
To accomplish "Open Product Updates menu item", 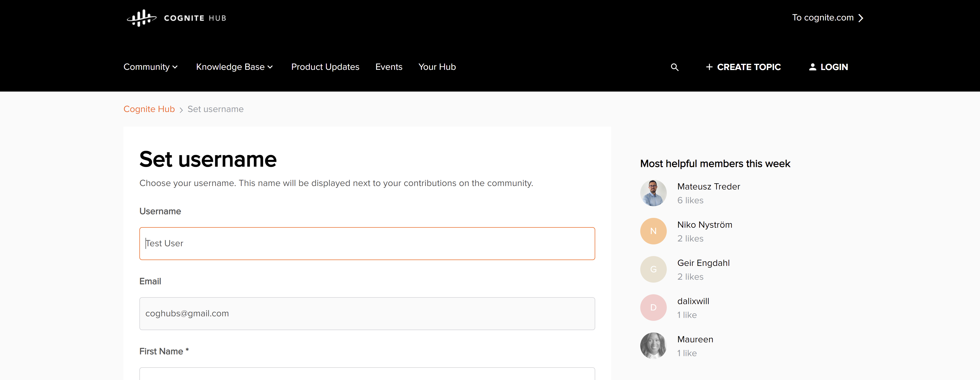I will coord(325,67).
